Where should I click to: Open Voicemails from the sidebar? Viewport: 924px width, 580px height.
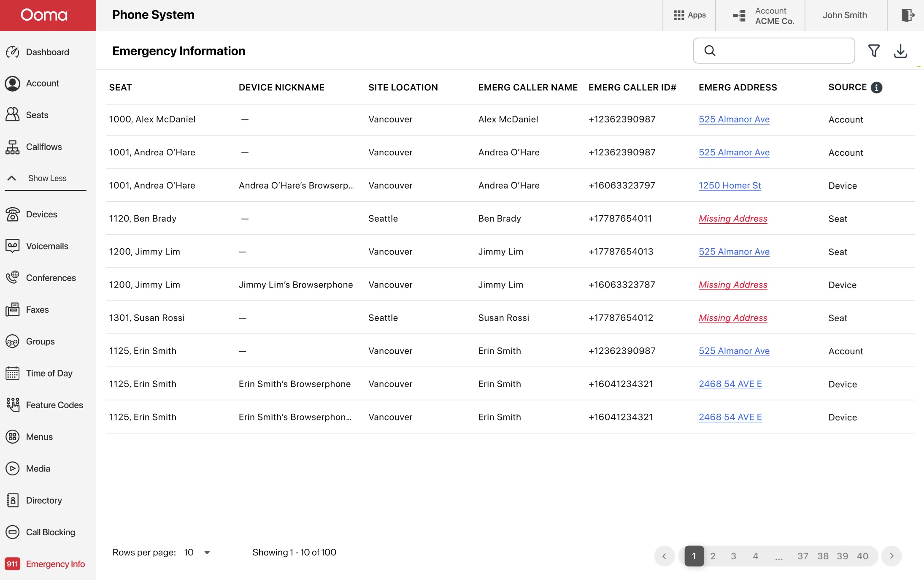(x=46, y=246)
